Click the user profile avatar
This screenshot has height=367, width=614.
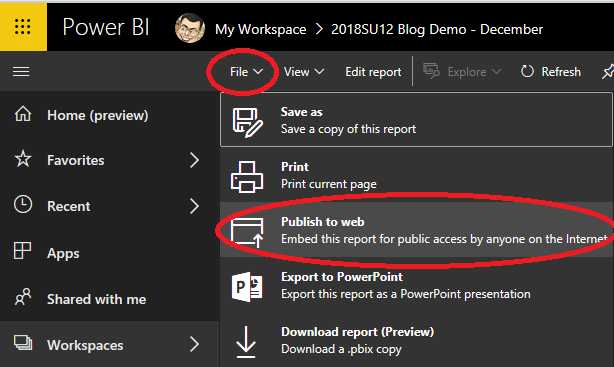click(x=190, y=28)
